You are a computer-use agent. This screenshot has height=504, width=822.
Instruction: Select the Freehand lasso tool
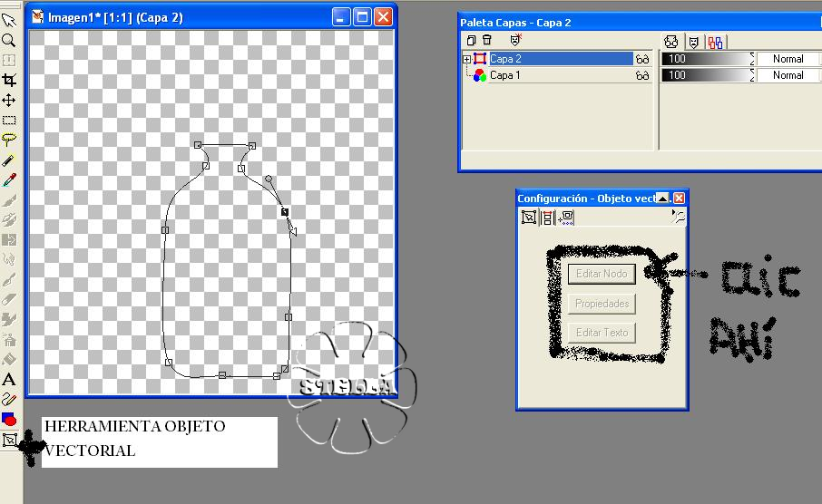pyautogui.click(x=9, y=140)
